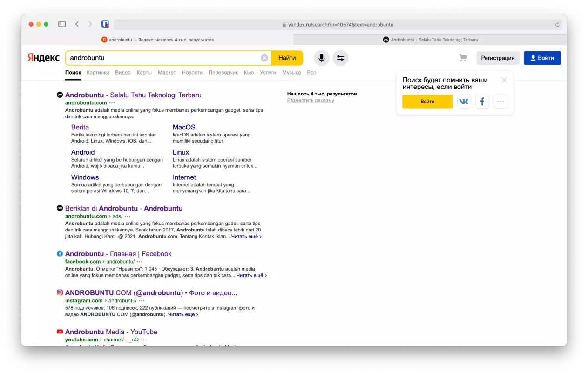Open the Разместить рекламу link
The width and height of the screenshot is (588, 374).
click(x=311, y=100)
